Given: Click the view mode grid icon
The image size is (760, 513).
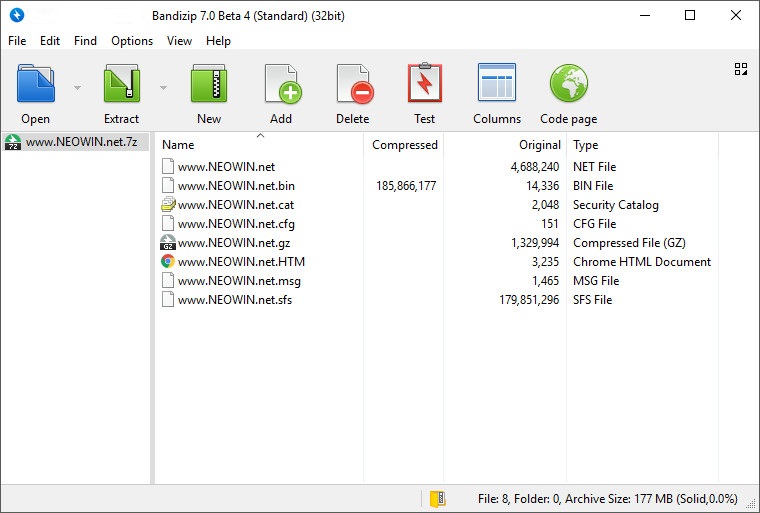Looking at the screenshot, I should (x=741, y=69).
